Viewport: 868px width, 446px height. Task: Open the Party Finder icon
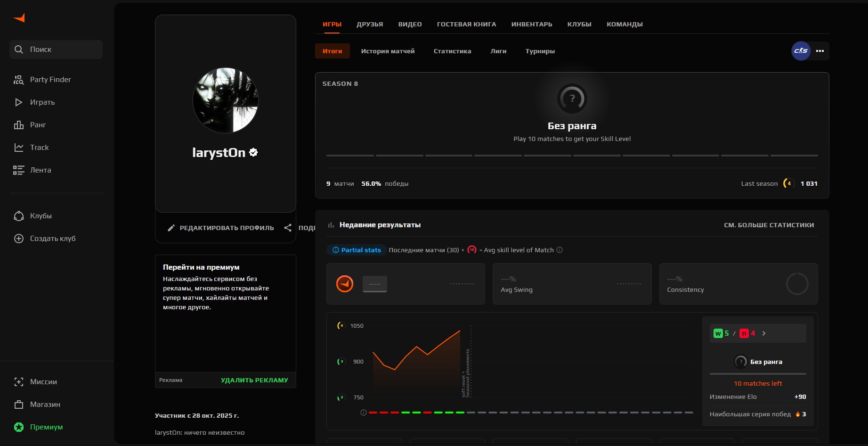(18, 80)
